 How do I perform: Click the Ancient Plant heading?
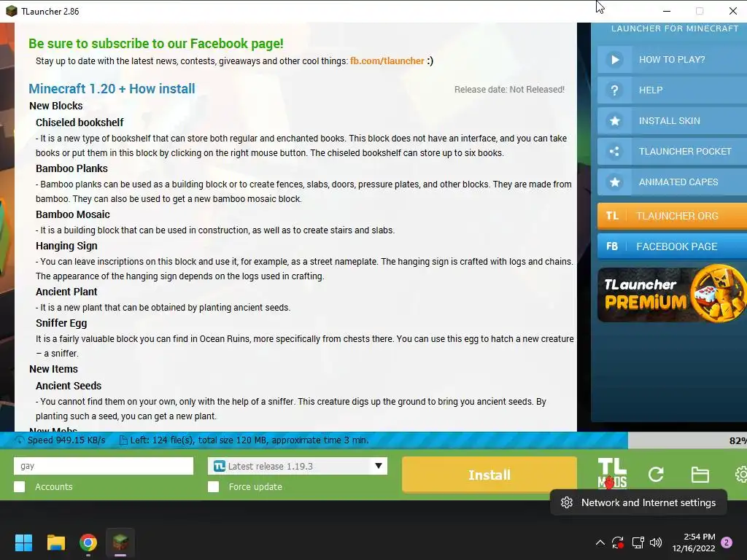pos(66,292)
